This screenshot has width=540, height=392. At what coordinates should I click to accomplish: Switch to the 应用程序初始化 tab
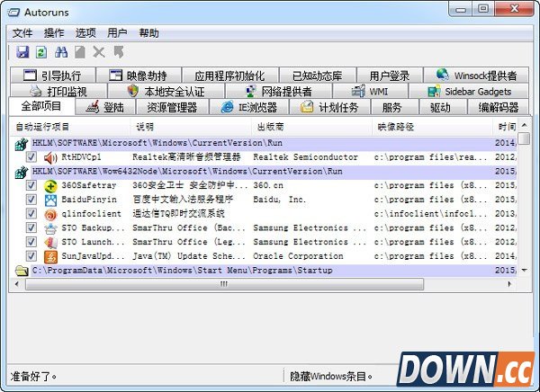point(229,76)
